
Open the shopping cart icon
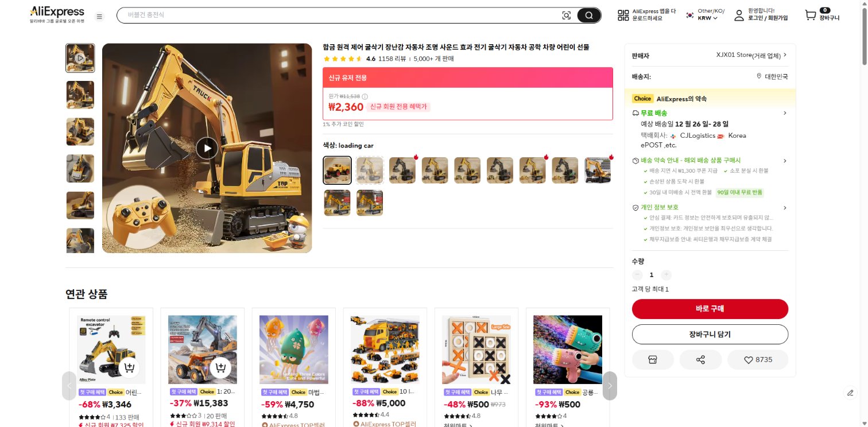point(810,15)
